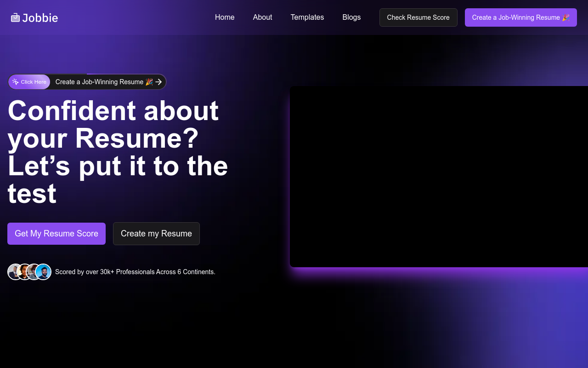Click the Create my Resume button
This screenshot has width=588, height=368.
click(x=156, y=234)
